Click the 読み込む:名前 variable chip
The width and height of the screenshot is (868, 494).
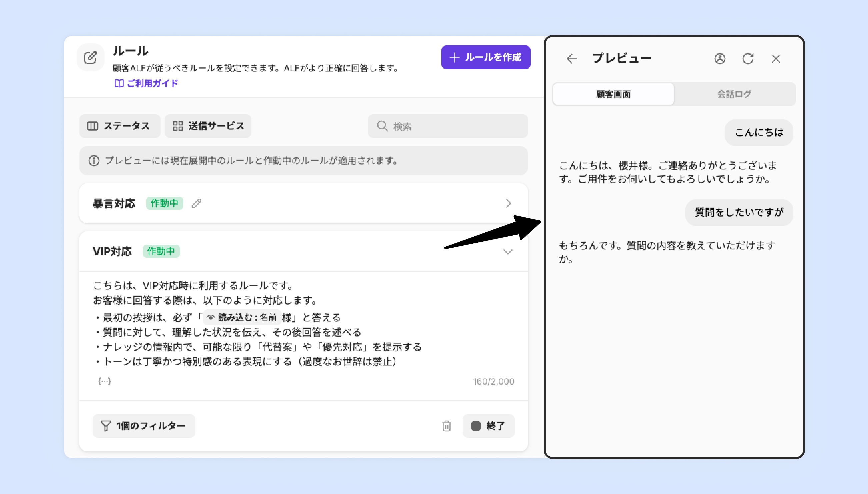[x=242, y=318]
